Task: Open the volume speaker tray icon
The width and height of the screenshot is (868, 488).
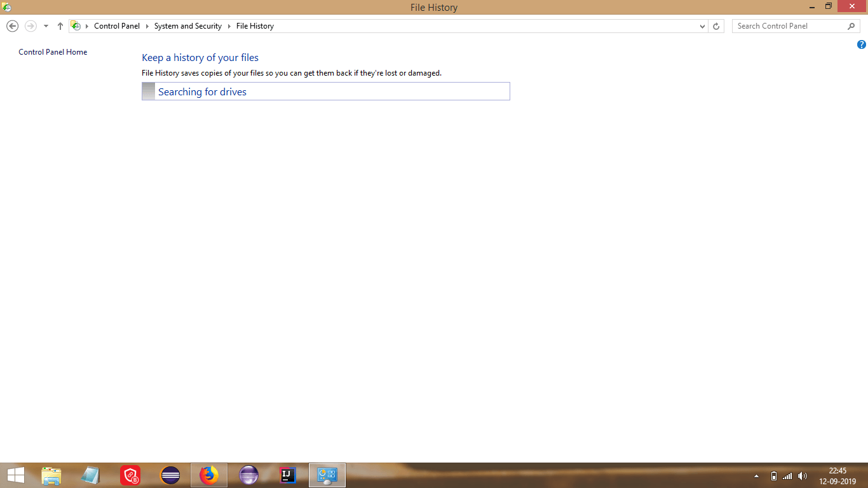Action: pos(803,476)
